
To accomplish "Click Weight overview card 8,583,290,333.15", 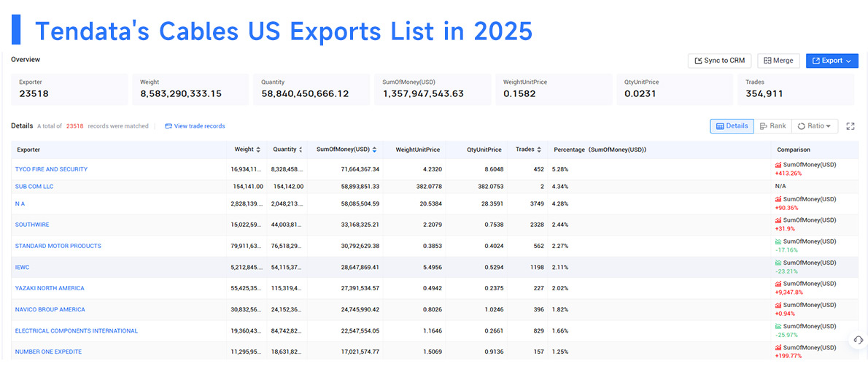I will pyautogui.click(x=190, y=89).
